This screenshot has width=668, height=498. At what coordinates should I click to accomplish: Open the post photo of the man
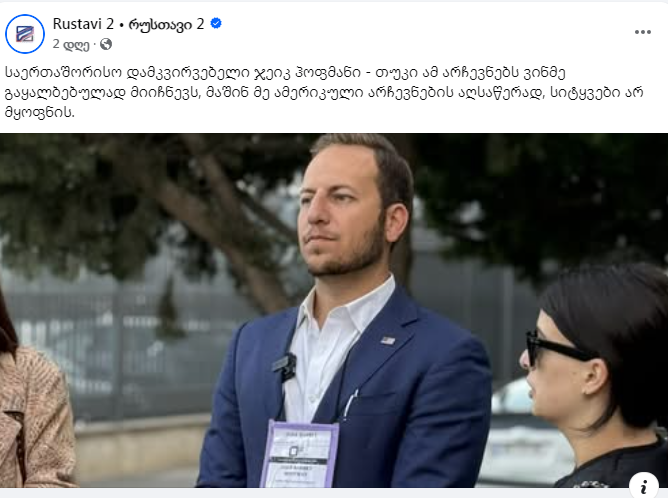click(334, 311)
